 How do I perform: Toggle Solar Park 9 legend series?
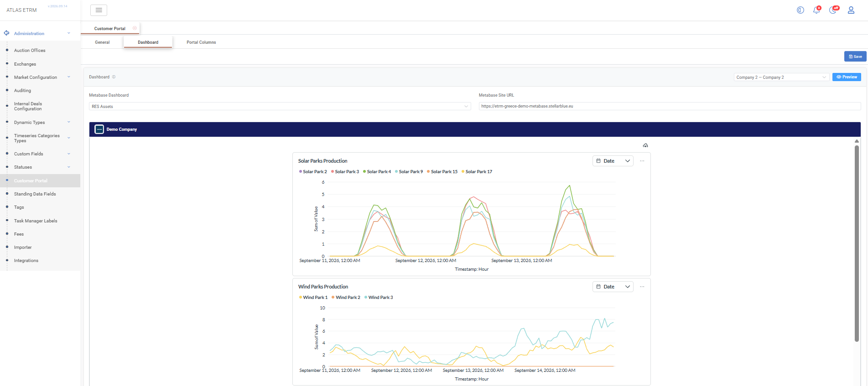click(409, 172)
